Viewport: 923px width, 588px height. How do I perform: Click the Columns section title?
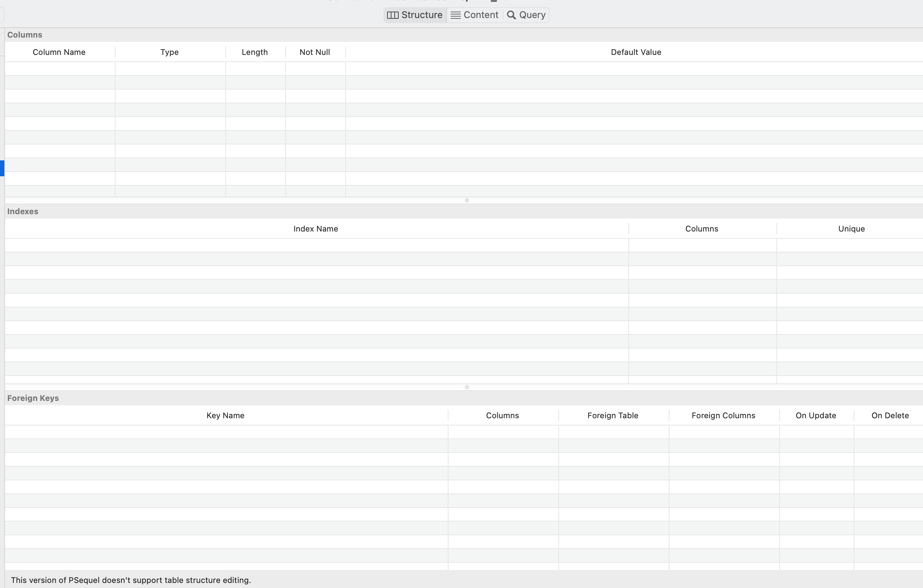click(25, 35)
